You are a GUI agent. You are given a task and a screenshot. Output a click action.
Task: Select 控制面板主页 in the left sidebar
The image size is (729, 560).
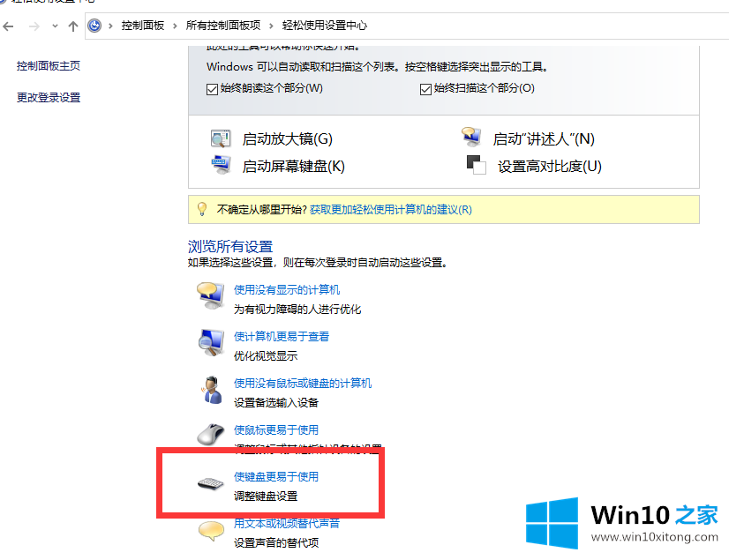coord(49,66)
